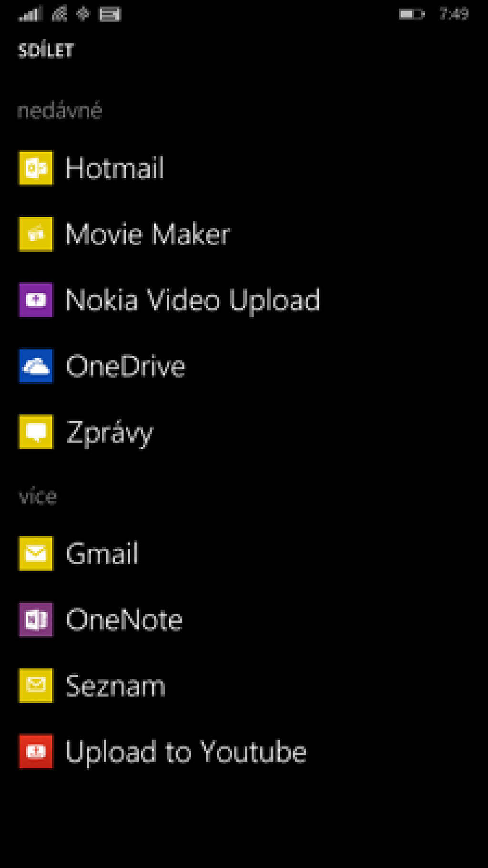
Task: Tap the purple OneNote icon
Action: point(36,620)
